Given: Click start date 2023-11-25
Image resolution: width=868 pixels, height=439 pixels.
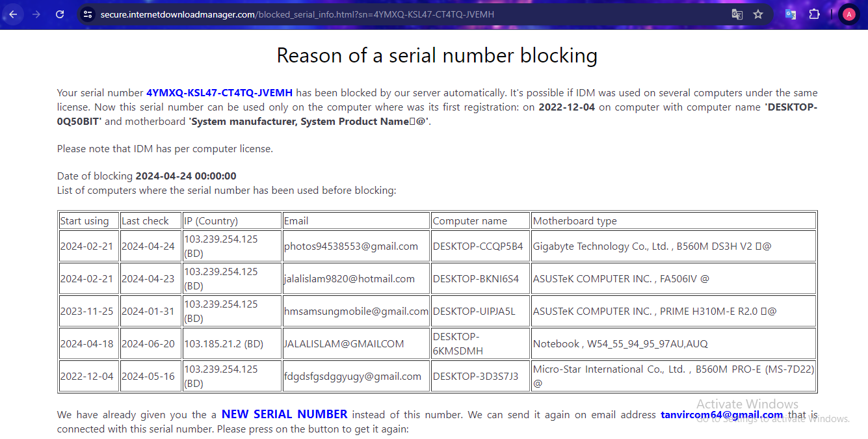Looking at the screenshot, I should pyautogui.click(x=86, y=311).
